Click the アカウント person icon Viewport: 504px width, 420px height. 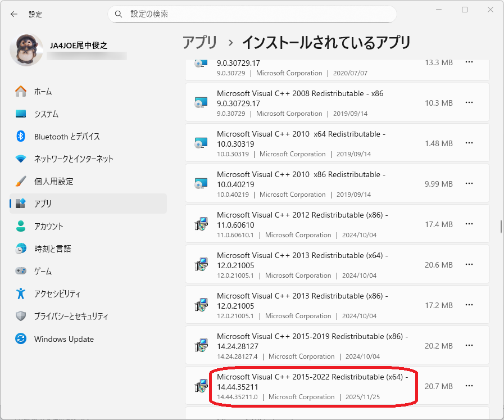coord(21,226)
